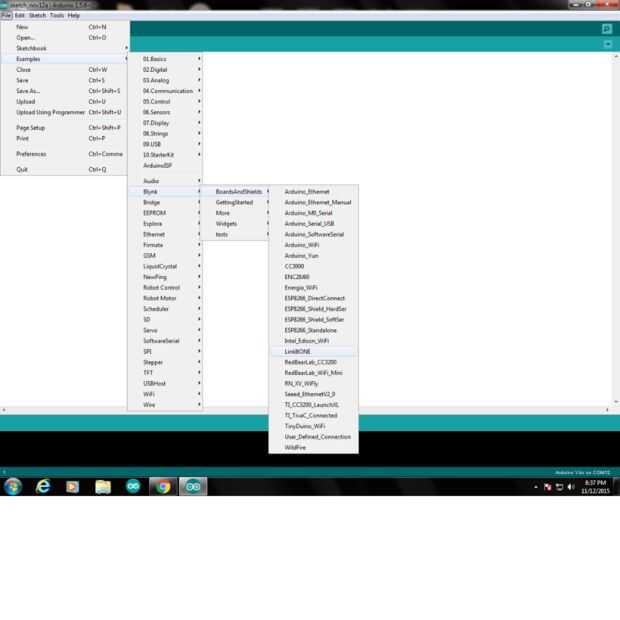Open the Arduino_Ethernet example
The height and width of the screenshot is (620, 620).
click(x=314, y=192)
